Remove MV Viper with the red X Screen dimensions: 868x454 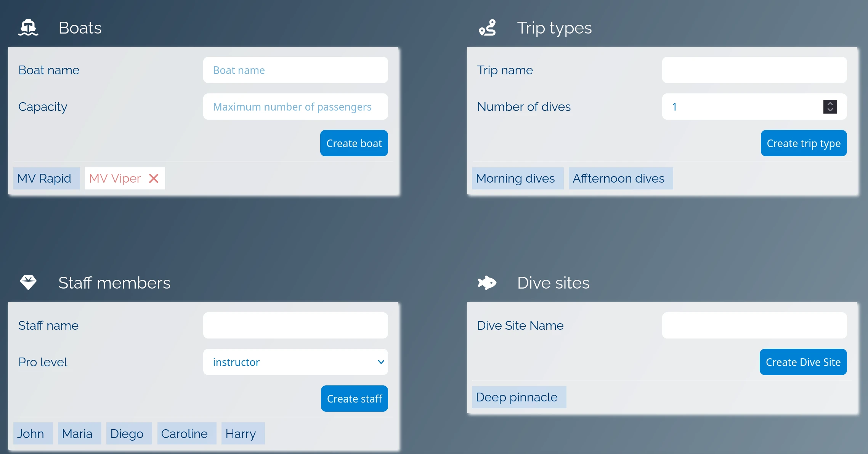(154, 178)
